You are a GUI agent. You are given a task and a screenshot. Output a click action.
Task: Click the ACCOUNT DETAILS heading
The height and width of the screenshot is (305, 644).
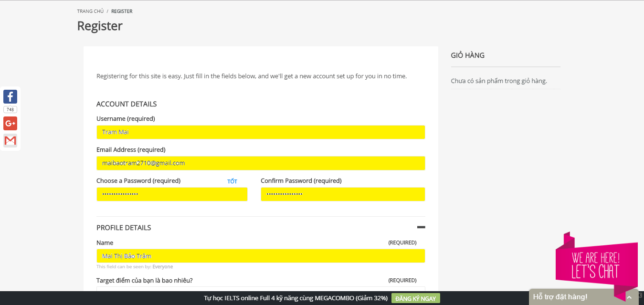click(127, 104)
